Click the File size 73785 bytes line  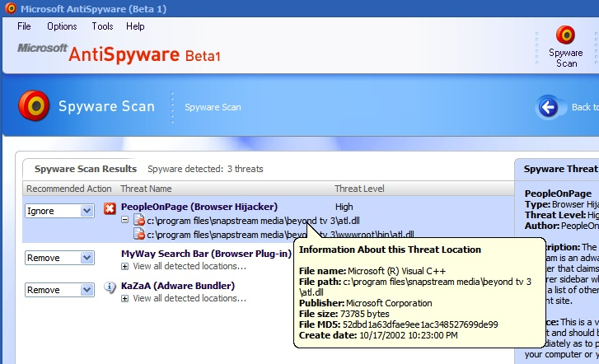click(x=344, y=314)
